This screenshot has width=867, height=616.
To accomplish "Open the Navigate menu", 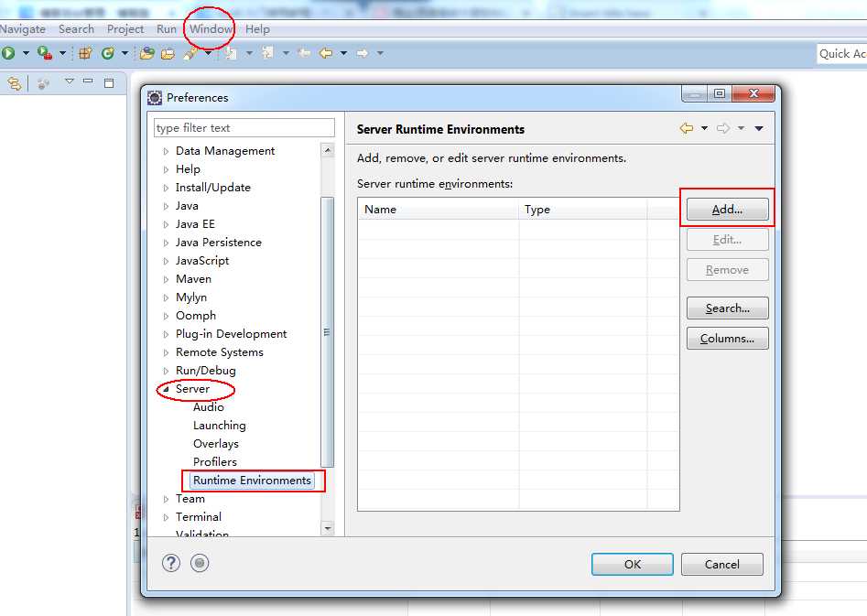I will (23, 28).
